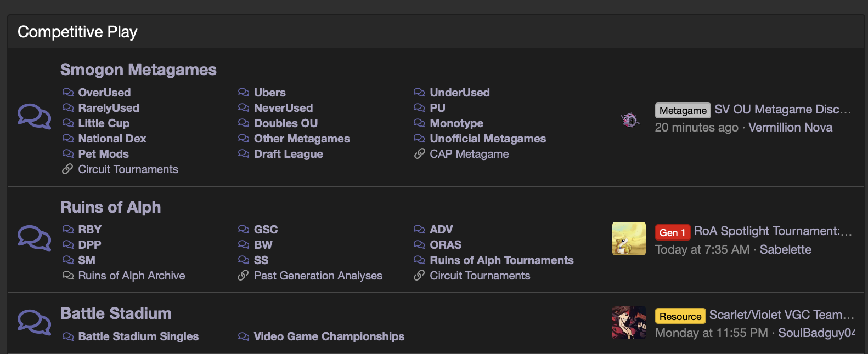Click the Smogon Metagames large chat bubble icon

(x=34, y=117)
